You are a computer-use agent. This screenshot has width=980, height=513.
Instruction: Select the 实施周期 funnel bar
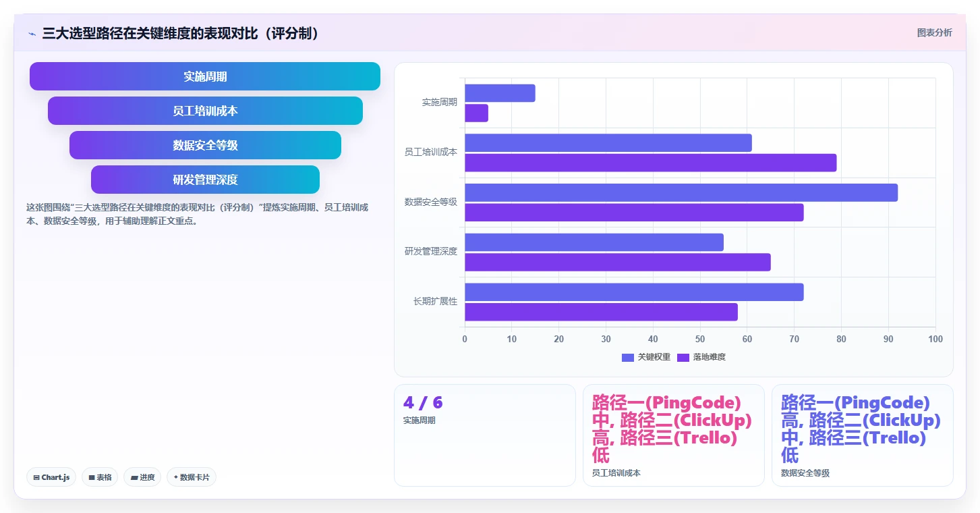click(x=205, y=76)
